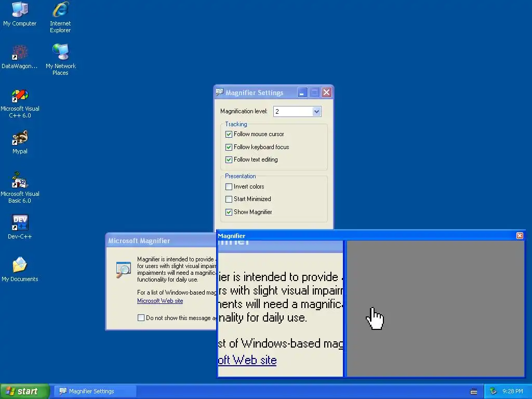Enable Invert colors option
The height and width of the screenshot is (399, 532).
point(229,187)
